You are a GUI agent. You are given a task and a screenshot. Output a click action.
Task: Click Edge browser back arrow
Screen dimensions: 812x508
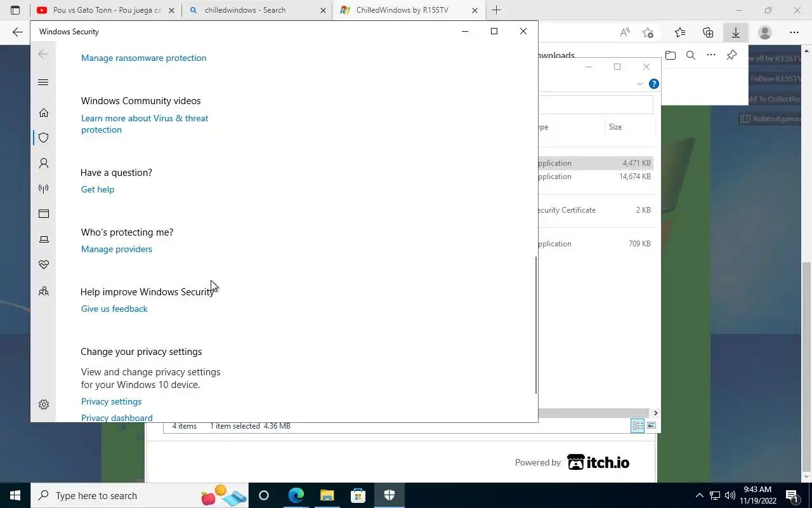click(17, 32)
